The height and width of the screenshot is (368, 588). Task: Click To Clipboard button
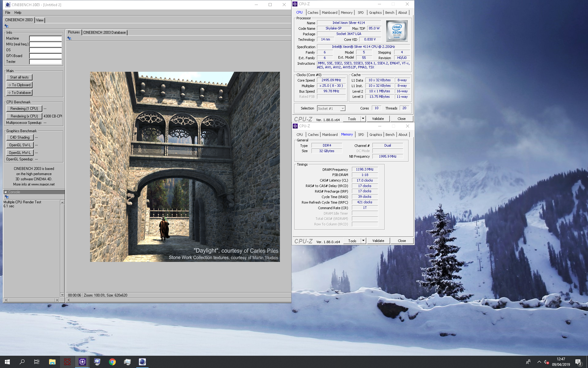pos(19,85)
